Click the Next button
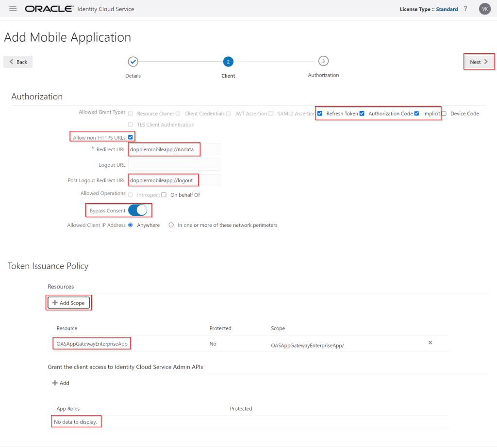The image size is (497, 448). pos(478,62)
